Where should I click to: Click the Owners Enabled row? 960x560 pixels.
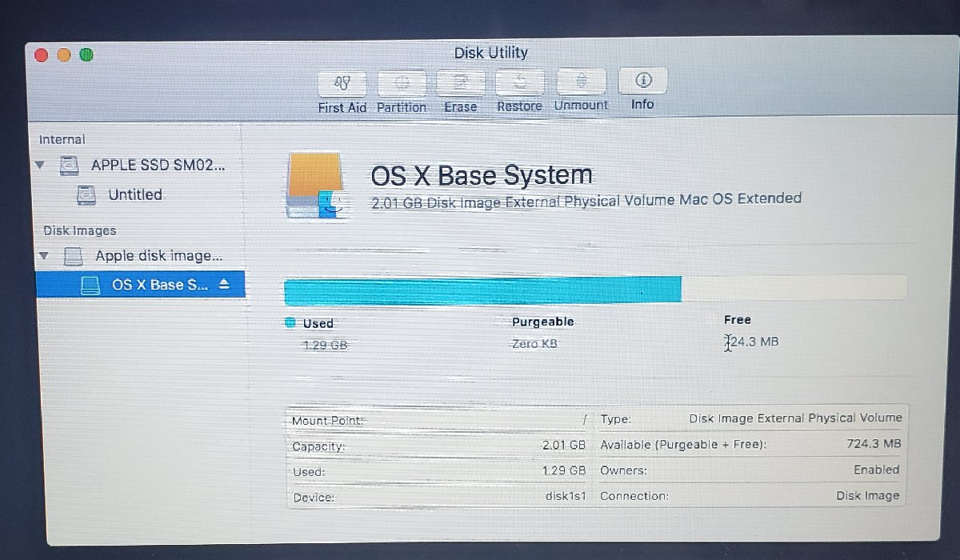click(x=751, y=470)
